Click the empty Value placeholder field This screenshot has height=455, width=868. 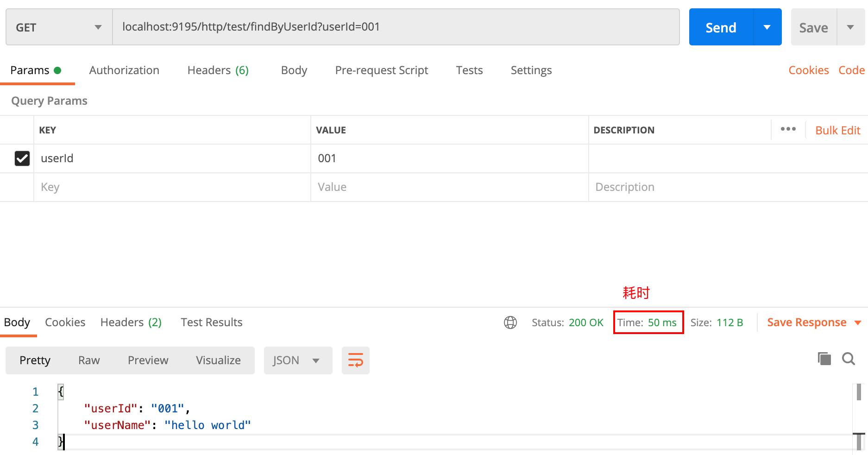pyautogui.click(x=449, y=187)
